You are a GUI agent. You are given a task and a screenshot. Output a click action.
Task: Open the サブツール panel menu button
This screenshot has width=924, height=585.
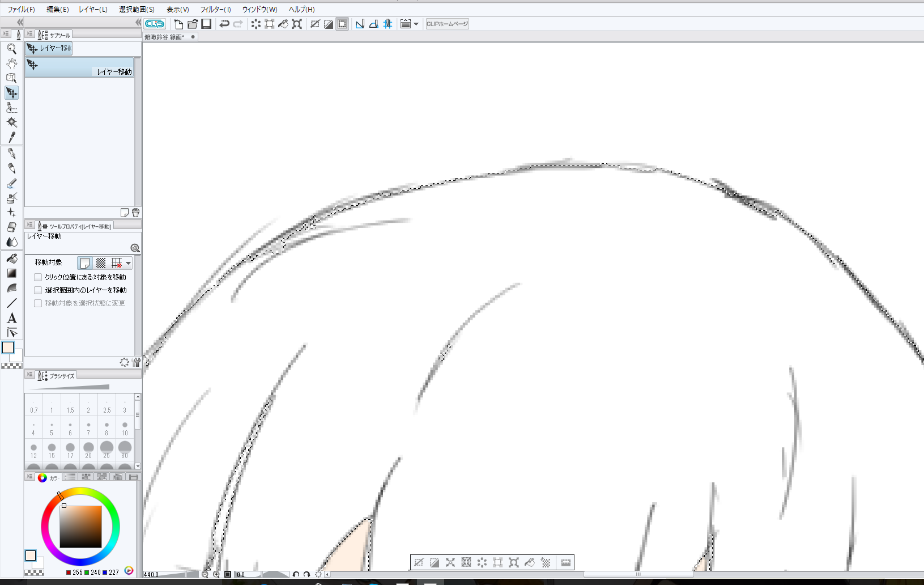coord(30,35)
